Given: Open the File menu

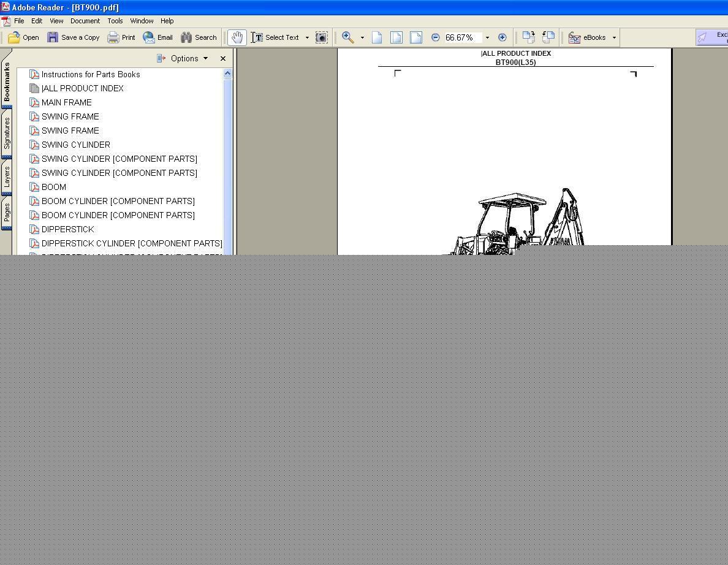Looking at the screenshot, I should point(19,21).
